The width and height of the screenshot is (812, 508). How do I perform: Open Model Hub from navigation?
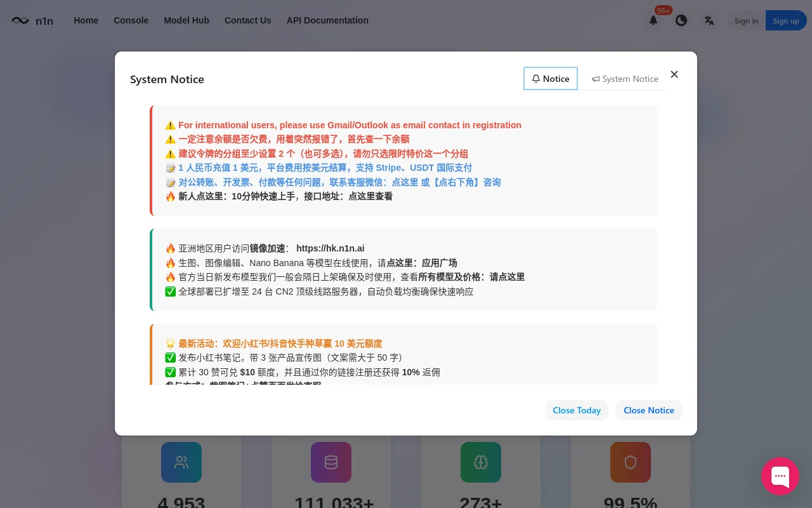pos(187,20)
